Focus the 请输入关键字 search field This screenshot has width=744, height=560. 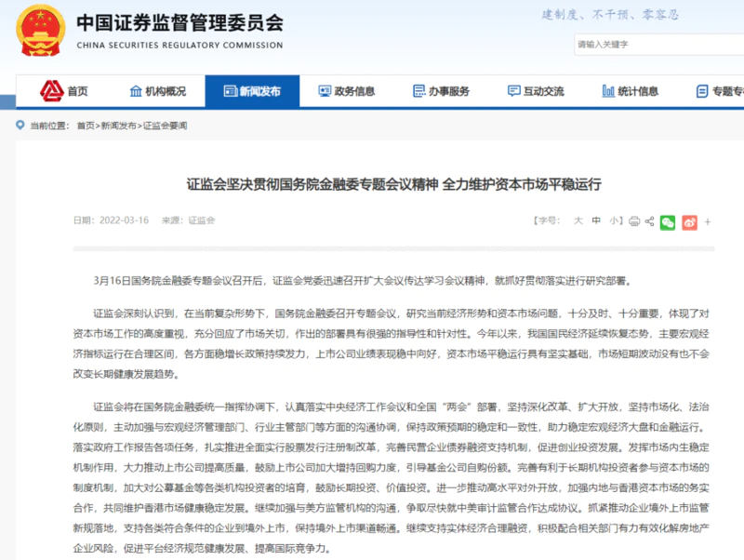659,45
